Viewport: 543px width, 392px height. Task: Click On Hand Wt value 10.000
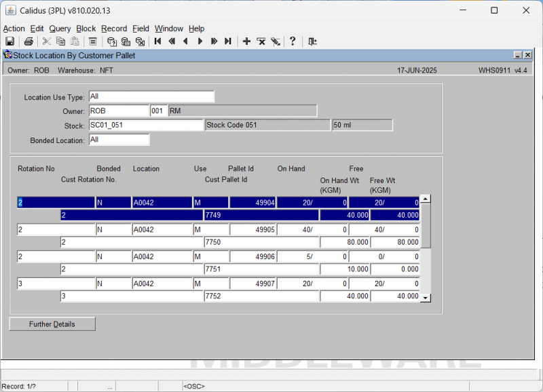pyautogui.click(x=345, y=269)
